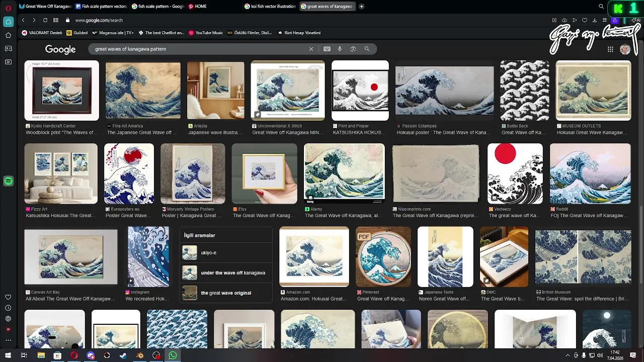Open the downloads icon in toolbar
Screen dimensions: 644x362
pos(595,20)
